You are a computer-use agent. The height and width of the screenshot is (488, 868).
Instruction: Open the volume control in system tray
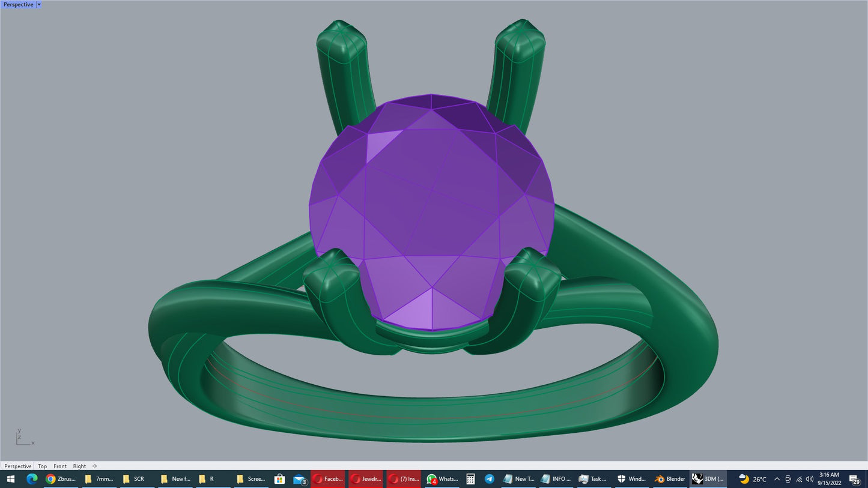point(809,479)
